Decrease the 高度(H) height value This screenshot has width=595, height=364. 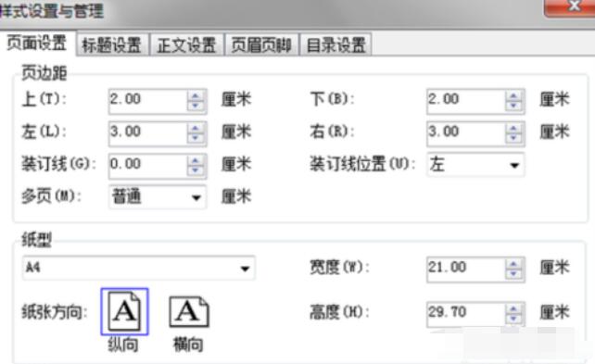tap(513, 320)
